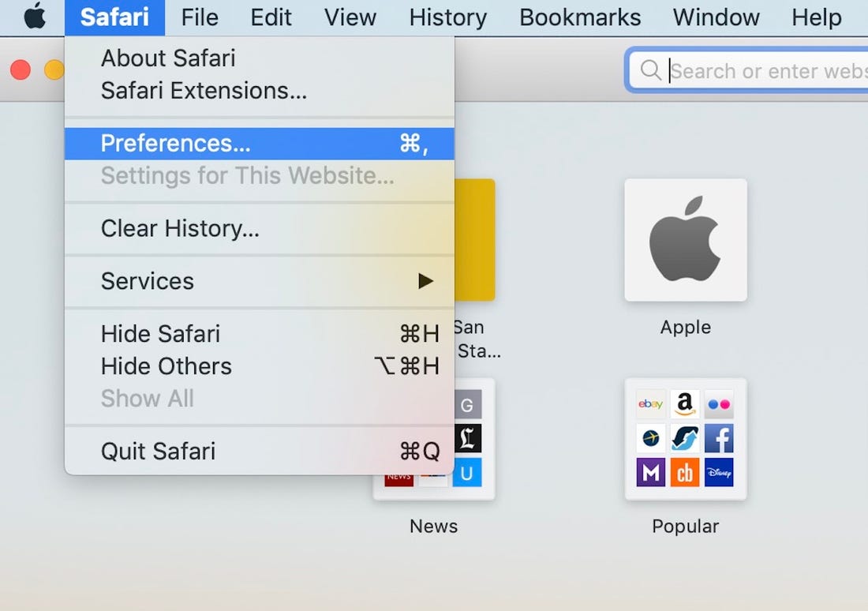Choose About Safari menu item
The width and height of the screenshot is (868, 611).
click(x=168, y=58)
